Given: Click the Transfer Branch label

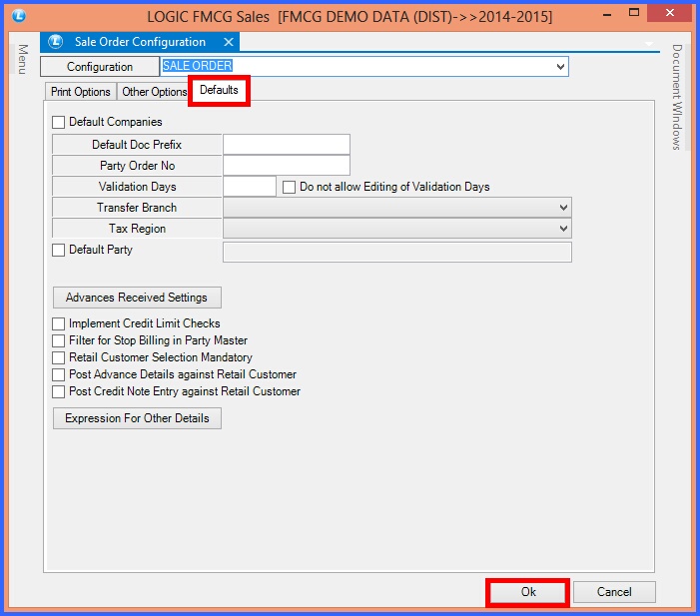Looking at the screenshot, I should click(137, 208).
